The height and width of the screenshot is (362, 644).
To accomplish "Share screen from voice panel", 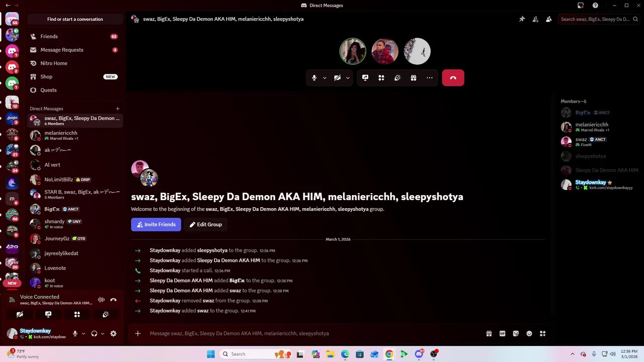I will [x=48, y=314].
